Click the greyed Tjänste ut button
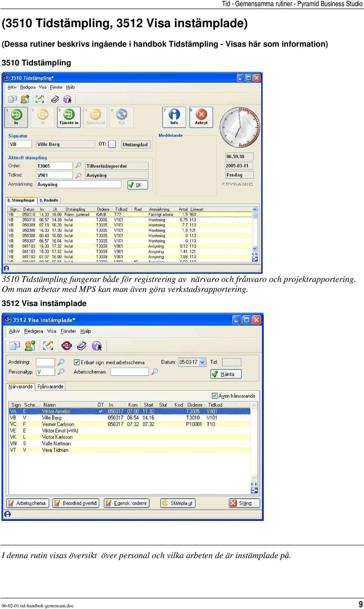Image resolution: width=364 pixels, height=609 pixels. pyautogui.click(x=95, y=117)
